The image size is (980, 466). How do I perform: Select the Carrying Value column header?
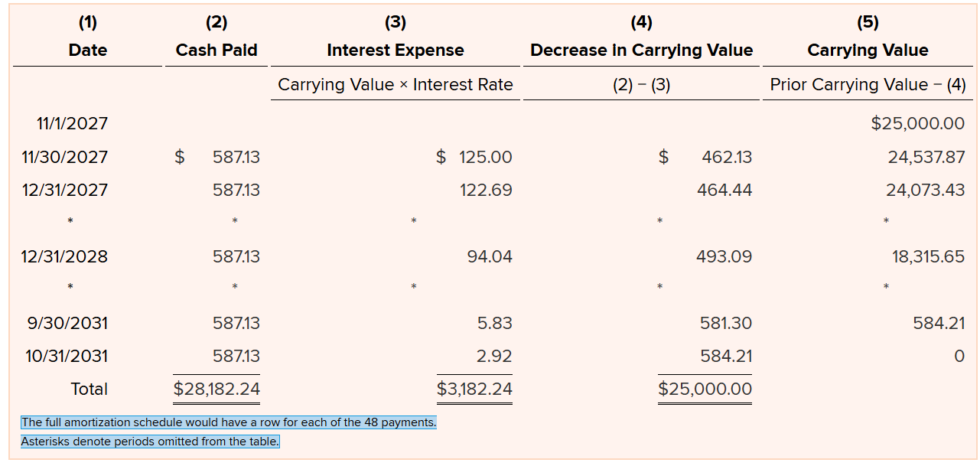(x=868, y=51)
